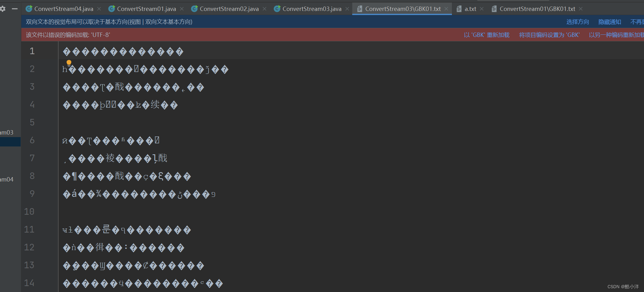Close the a.txt tab
Viewport: 644px width, 292px height.
coord(482,9)
